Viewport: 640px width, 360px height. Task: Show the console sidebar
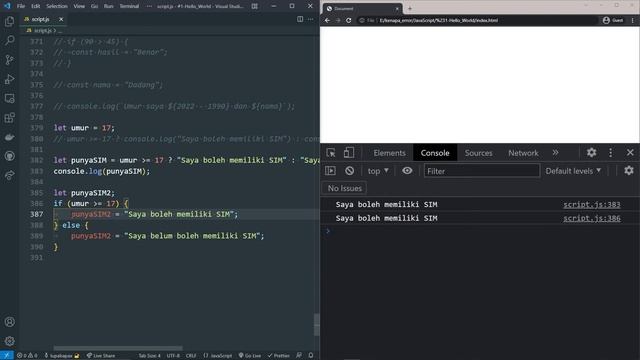(x=331, y=171)
